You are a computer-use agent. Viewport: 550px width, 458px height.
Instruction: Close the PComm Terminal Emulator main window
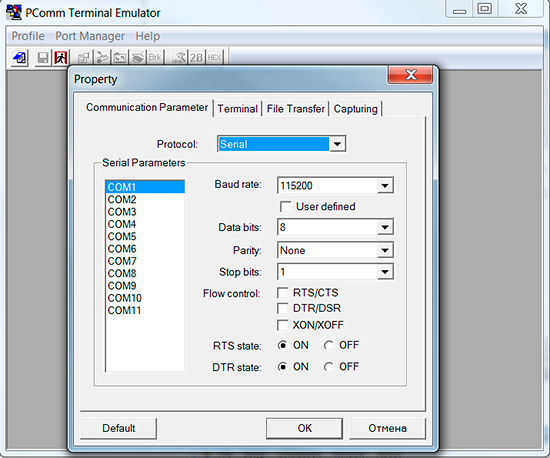521,9
